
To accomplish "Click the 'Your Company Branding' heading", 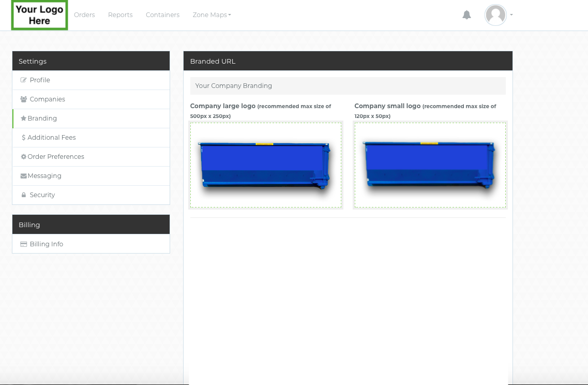I will click(234, 85).
